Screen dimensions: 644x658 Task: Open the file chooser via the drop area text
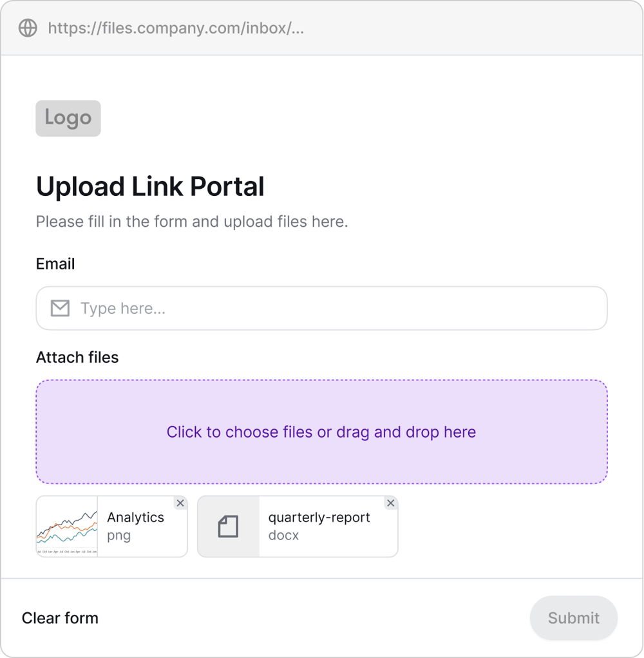click(322, 432)
